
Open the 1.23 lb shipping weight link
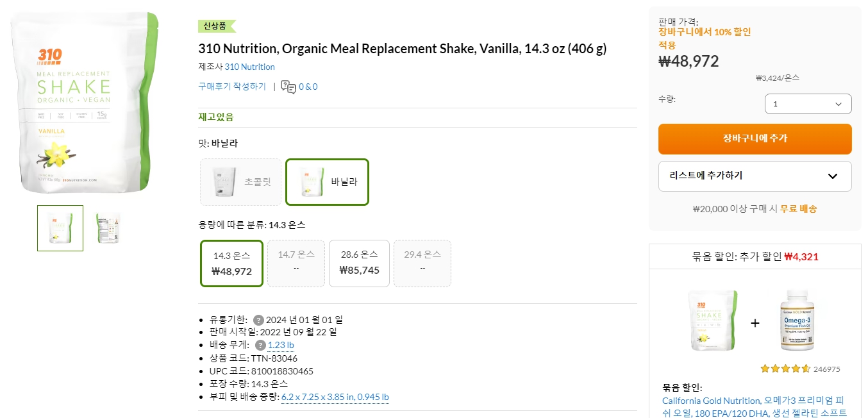coord(281,344)
